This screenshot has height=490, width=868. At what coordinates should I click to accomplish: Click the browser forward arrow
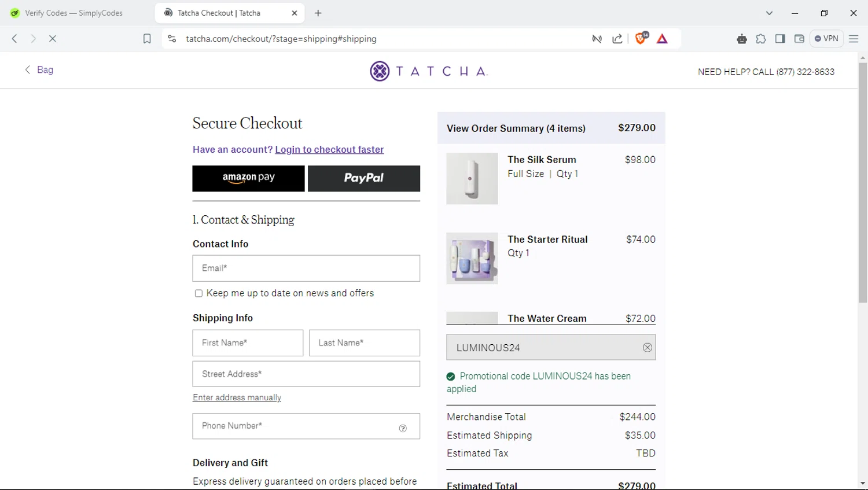[x=34, y=39]
